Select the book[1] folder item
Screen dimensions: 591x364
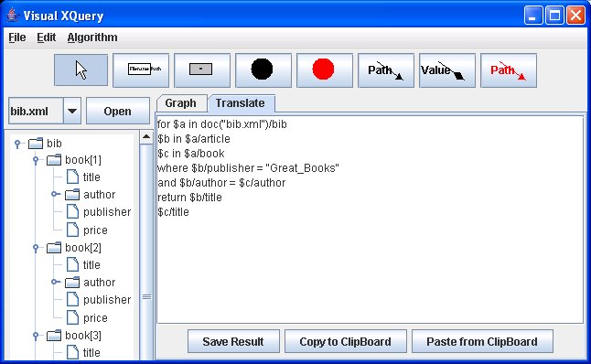74,160
